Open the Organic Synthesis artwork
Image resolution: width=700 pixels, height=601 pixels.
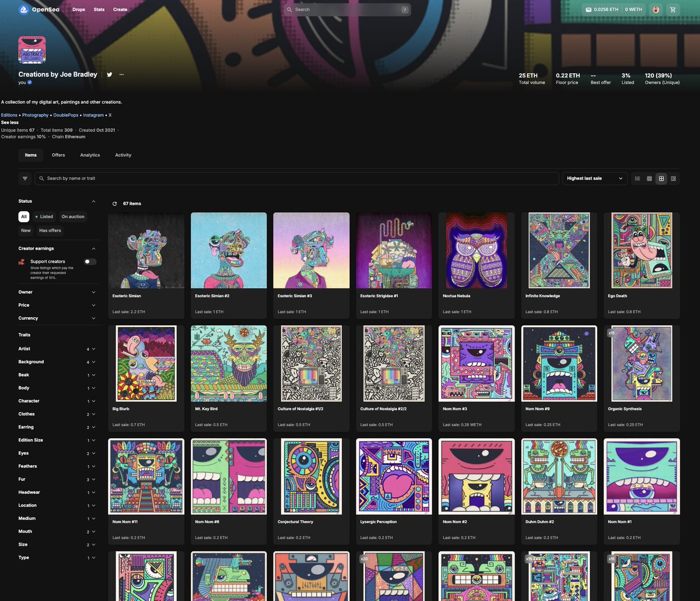[642, 363]
